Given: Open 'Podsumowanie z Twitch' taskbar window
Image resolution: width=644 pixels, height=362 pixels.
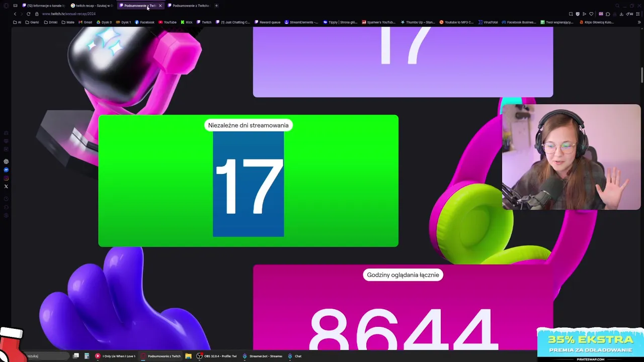Looking at the screenshot, I should [x=160, y=356].
